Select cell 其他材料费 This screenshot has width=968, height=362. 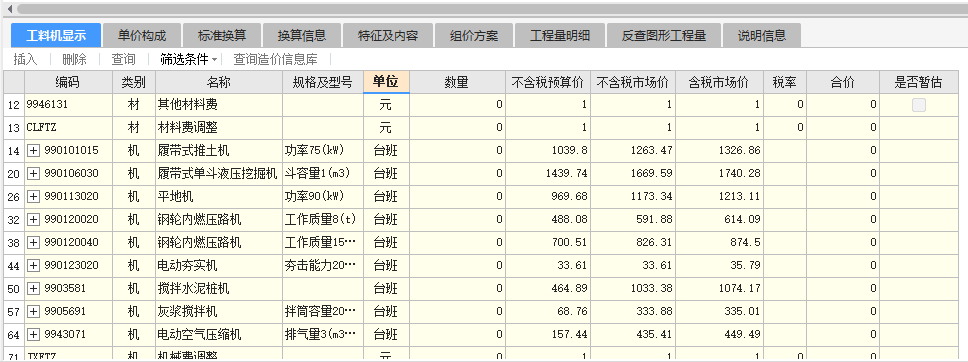219,105
